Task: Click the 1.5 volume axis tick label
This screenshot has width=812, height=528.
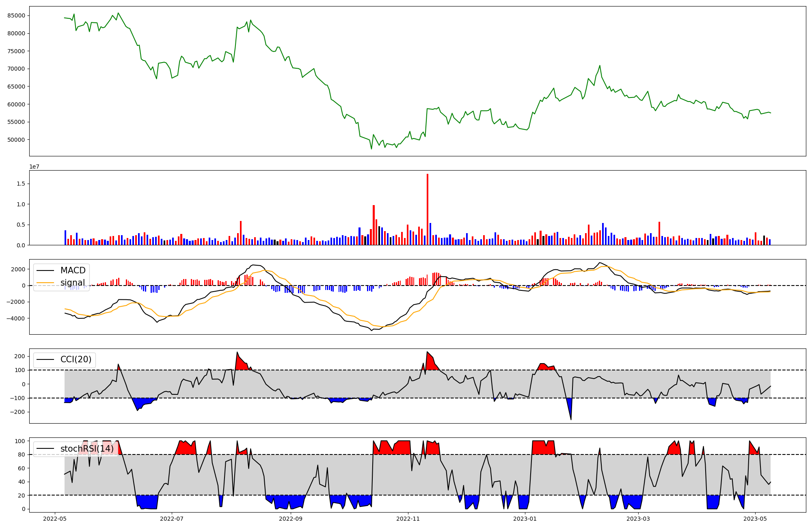Action: pyautogui.click(x=21, y=184)
